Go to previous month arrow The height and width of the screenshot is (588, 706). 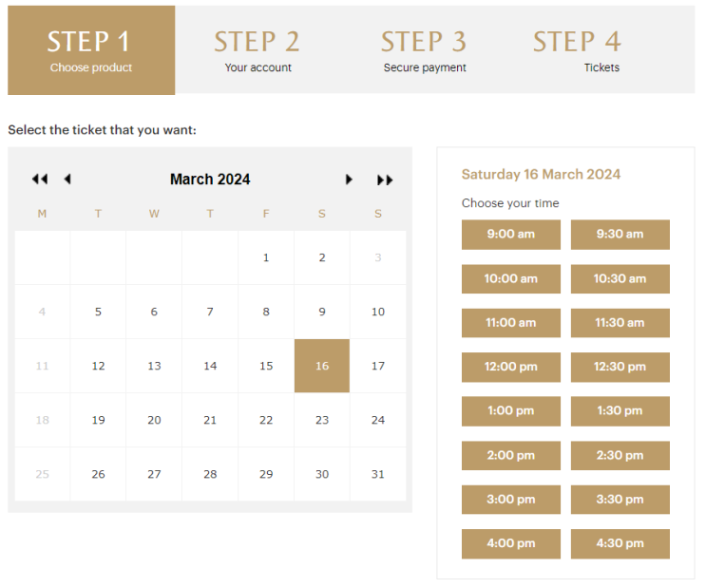67,180
